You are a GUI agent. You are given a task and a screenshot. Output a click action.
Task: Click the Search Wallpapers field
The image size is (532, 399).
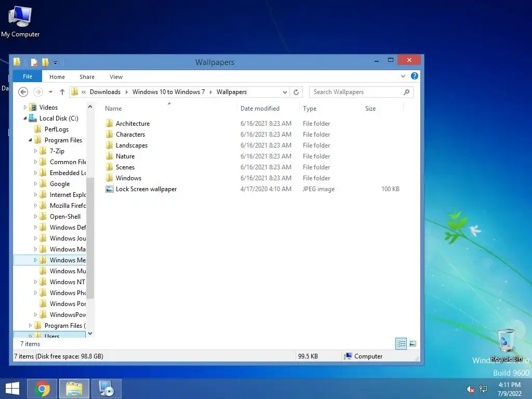pyautogui.click(x=362, y=92)
